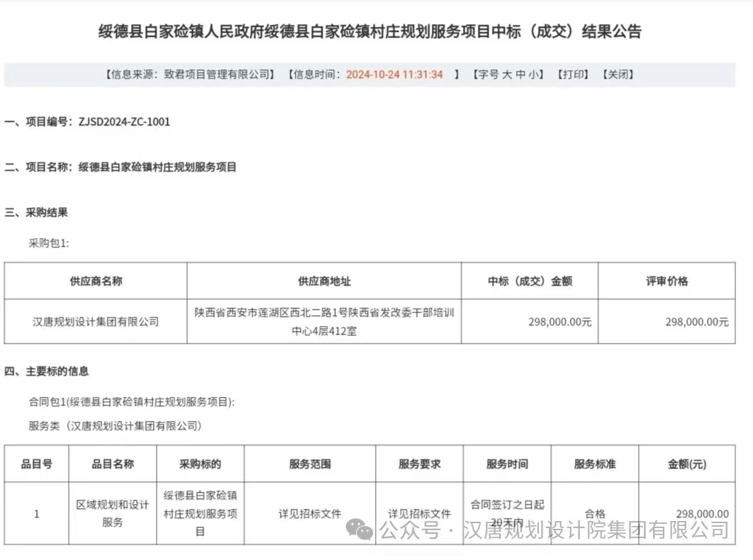Click the 供应商名称 column header
753x560 pixels.
(x=96, y=281)
